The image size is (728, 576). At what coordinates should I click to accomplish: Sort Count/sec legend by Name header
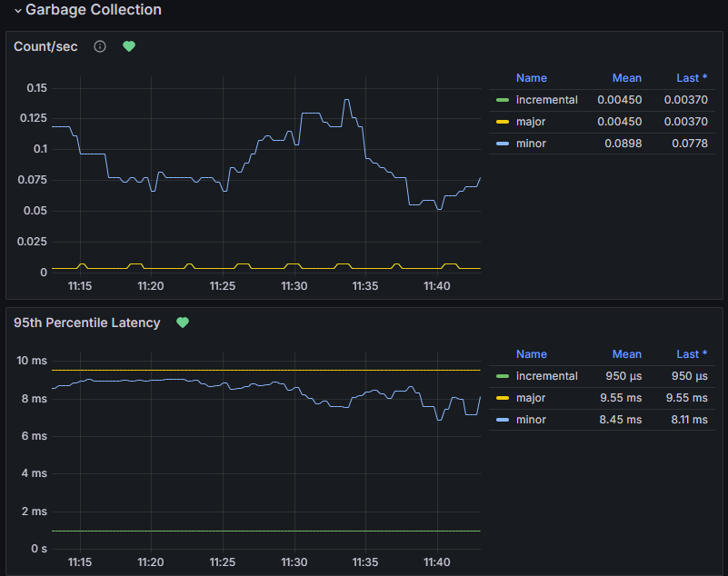click(x=531, y=78)
